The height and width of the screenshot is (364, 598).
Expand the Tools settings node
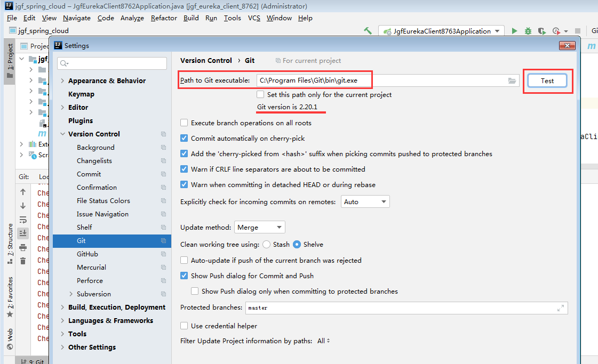coord(62,334)
